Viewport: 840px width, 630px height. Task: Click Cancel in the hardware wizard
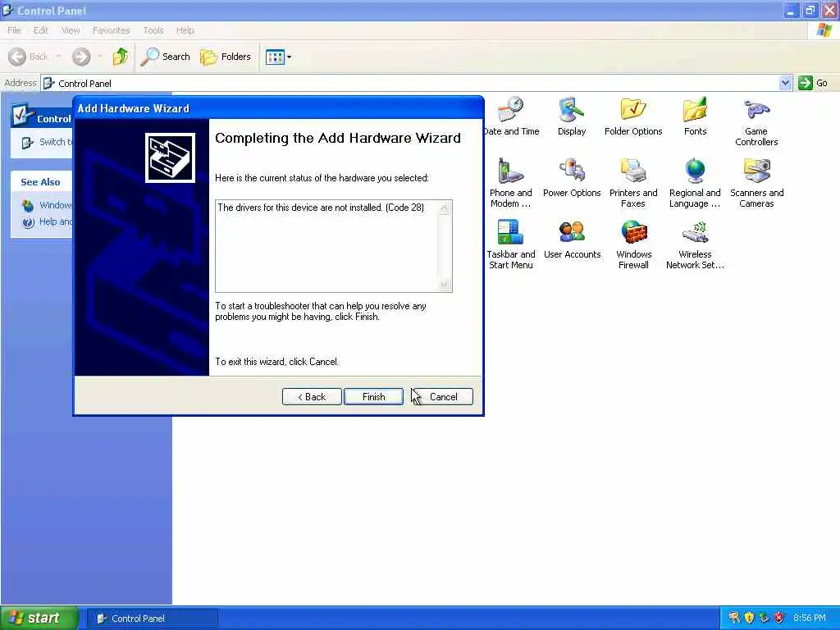click(443, 396)
